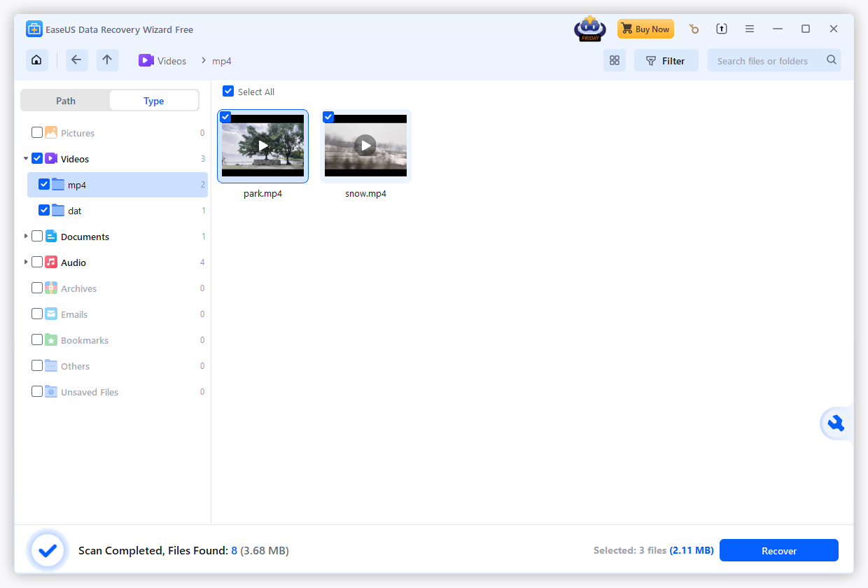Expand the Documents category
Viewport: 868px width, 588px height.
(x=26, y=236)
